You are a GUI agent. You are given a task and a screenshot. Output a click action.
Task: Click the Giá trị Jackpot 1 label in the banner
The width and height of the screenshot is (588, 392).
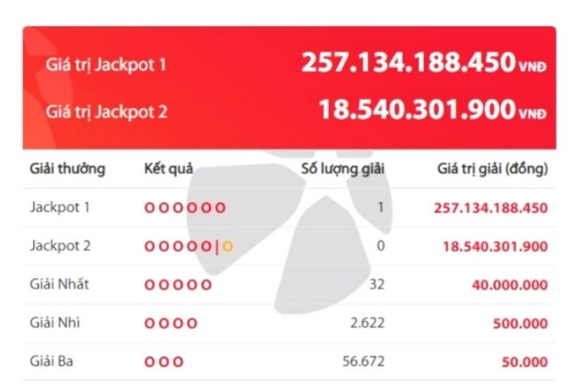tap(106, 65)
